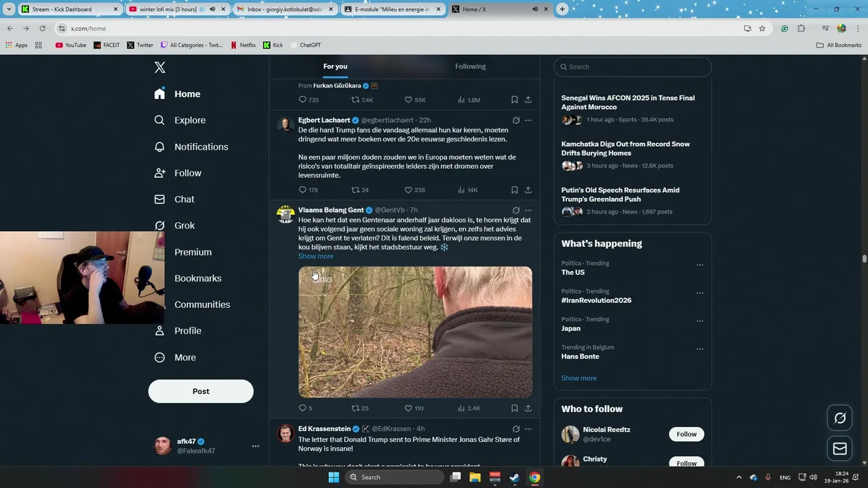Share Egbert Lachaert's post
The image size is (868, 488).
click(x=528, y=190)
